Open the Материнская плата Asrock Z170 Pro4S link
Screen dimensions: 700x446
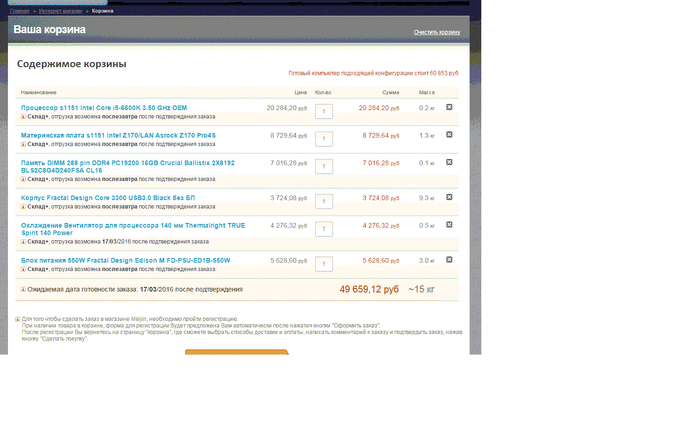click(x=118, y=135)
